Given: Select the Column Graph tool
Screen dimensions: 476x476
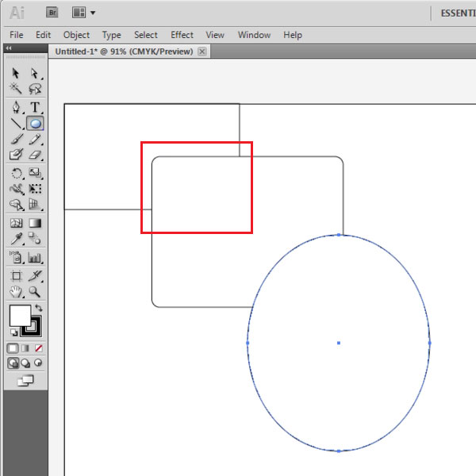Looking at the screenshot, I should point(35,257).
